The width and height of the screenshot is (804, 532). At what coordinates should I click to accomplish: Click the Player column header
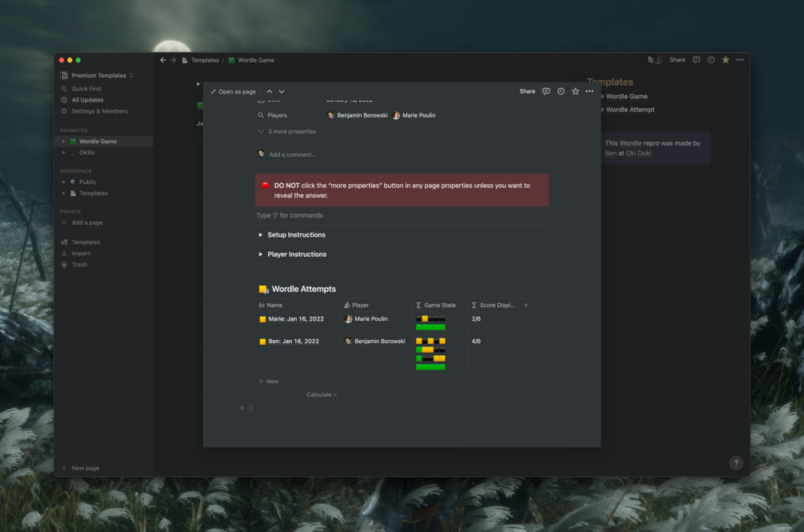(376, 305)
